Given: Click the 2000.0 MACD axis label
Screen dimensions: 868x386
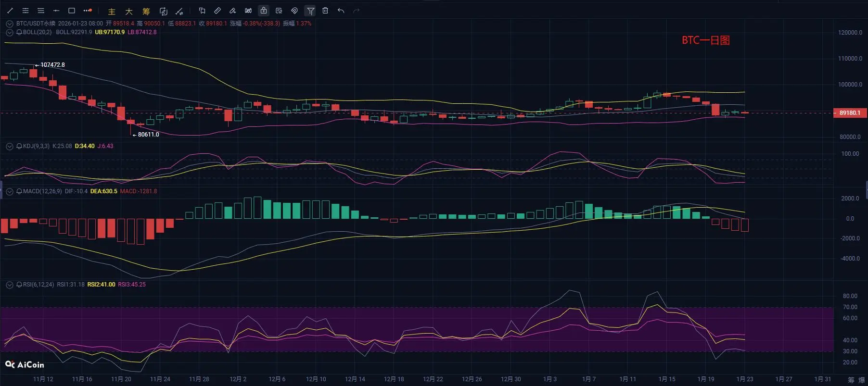Looking at the screenshot, I should [x=850, y=199].
